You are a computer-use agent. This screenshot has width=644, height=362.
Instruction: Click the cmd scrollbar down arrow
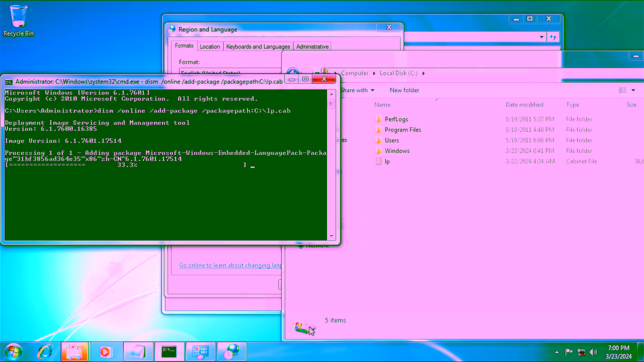[x=331, y=236]
